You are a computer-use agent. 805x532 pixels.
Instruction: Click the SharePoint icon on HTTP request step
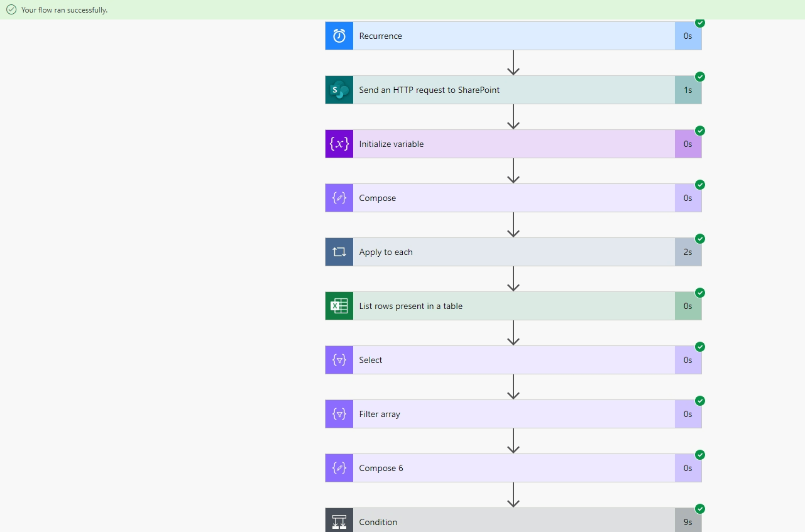[x=339, y=90]
